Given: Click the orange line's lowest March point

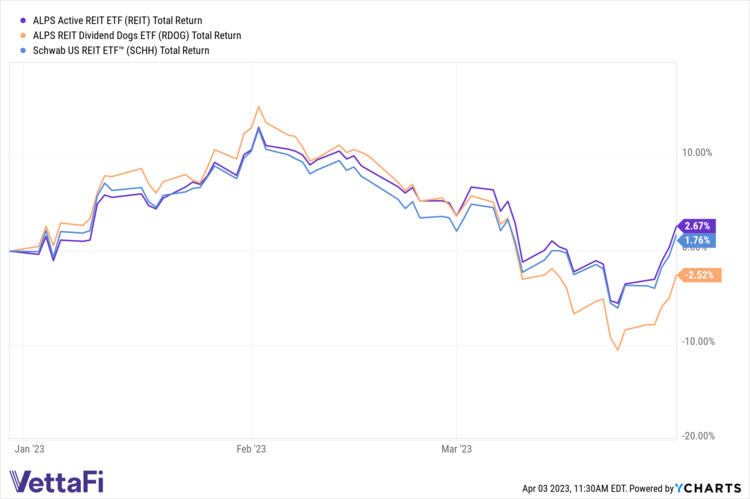Looking at the screenshot, I should click(618, 350).
